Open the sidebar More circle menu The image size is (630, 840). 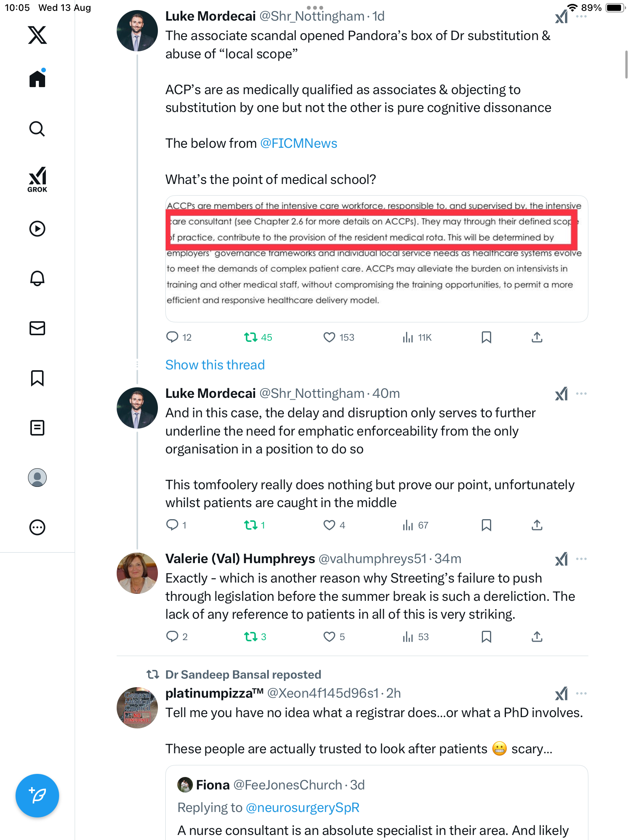click(x=37, y=527)
